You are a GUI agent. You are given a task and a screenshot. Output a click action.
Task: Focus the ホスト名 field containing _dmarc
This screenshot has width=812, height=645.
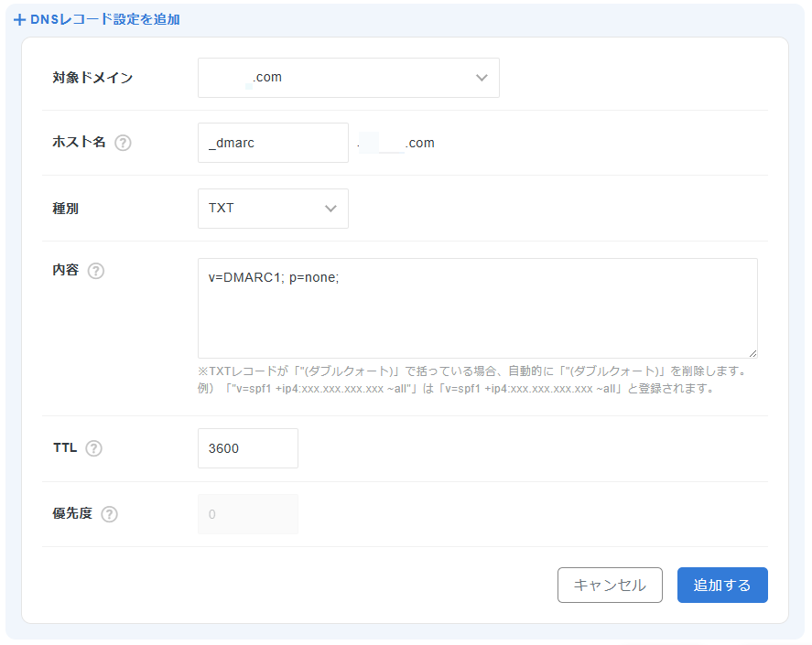click(273, 143)
